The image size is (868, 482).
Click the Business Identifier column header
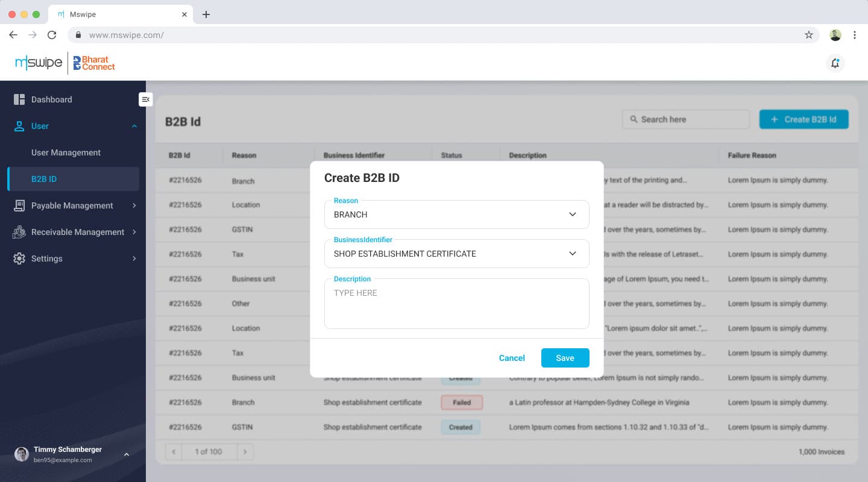[354, 155]
